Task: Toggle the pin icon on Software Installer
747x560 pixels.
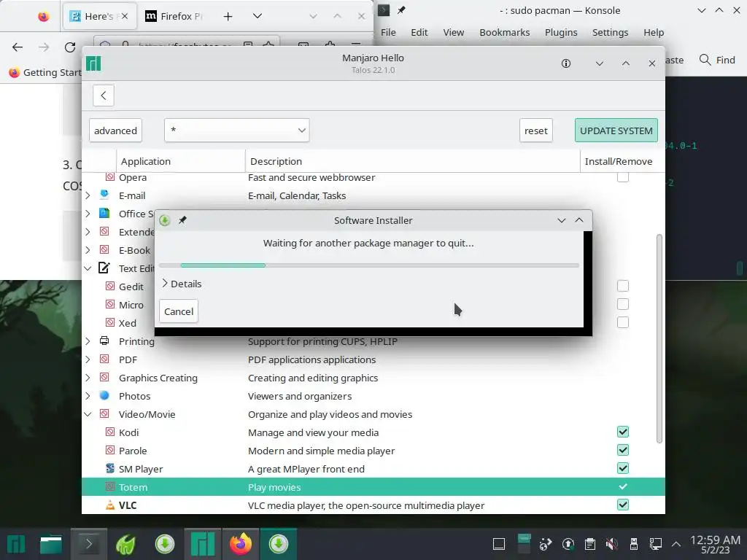Action: 182,220
